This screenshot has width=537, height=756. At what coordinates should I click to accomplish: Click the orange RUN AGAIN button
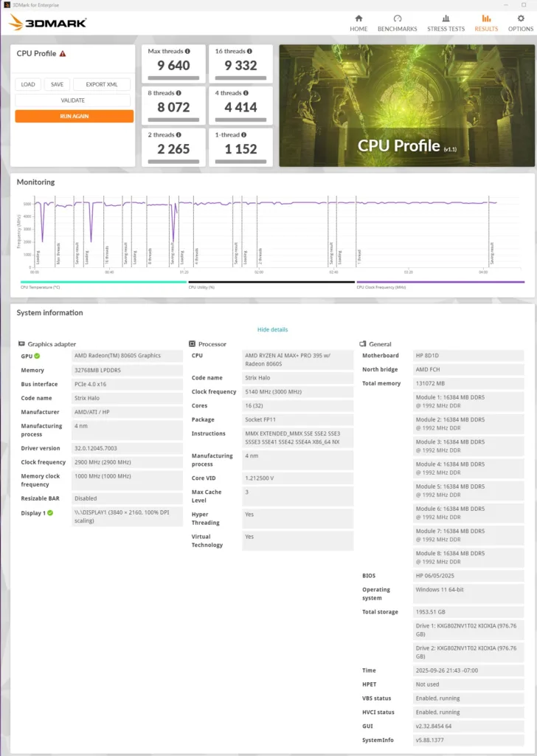tap(75, 117)
